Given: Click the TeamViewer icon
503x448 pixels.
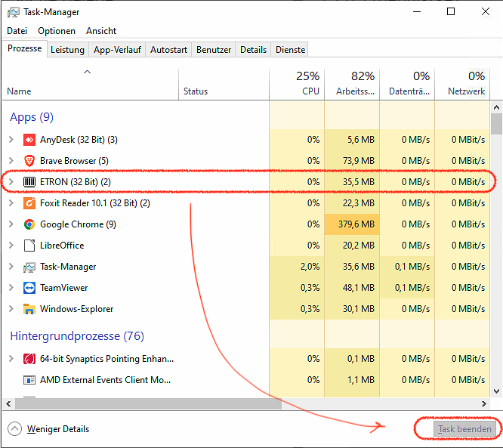Looking at the screenshot, I should (29, 288).
